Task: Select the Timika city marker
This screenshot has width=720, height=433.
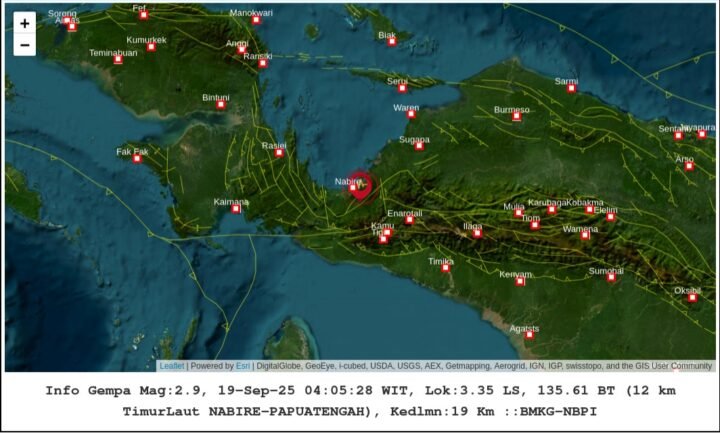Action: pyautogui.click(x=446, y=268)
